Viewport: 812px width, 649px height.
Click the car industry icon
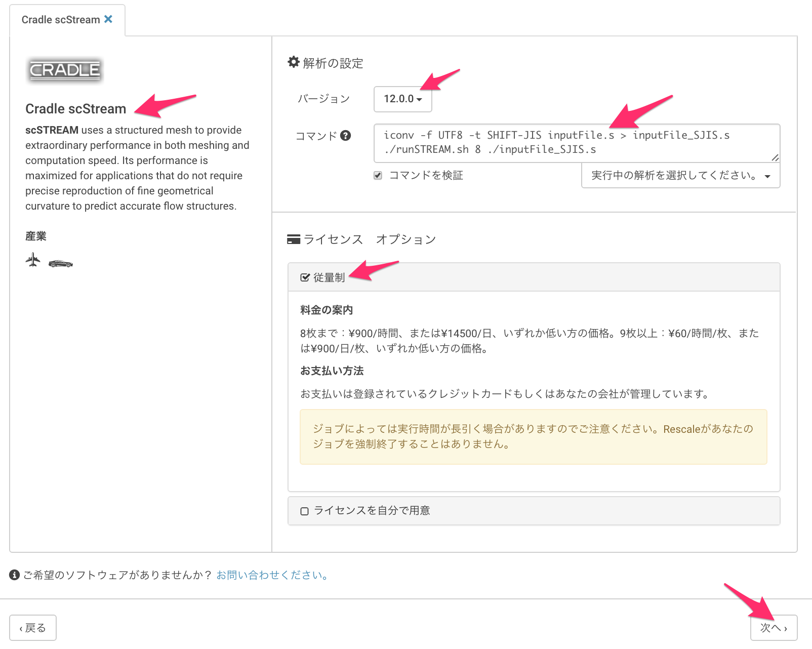pyautogui.click(x=61, y=263)
